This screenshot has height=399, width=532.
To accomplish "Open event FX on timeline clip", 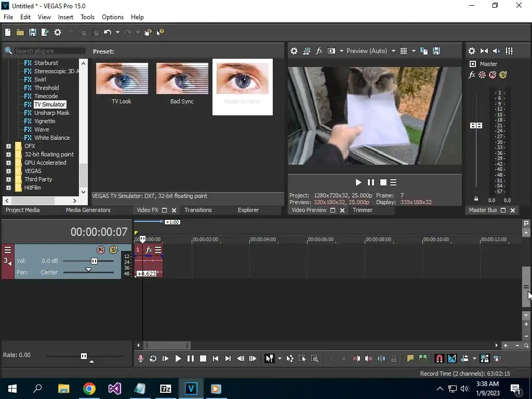I will 149,250.
